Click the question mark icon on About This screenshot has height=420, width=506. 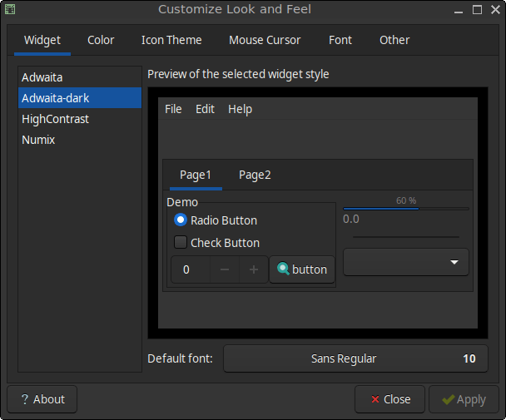click(25, 399)
